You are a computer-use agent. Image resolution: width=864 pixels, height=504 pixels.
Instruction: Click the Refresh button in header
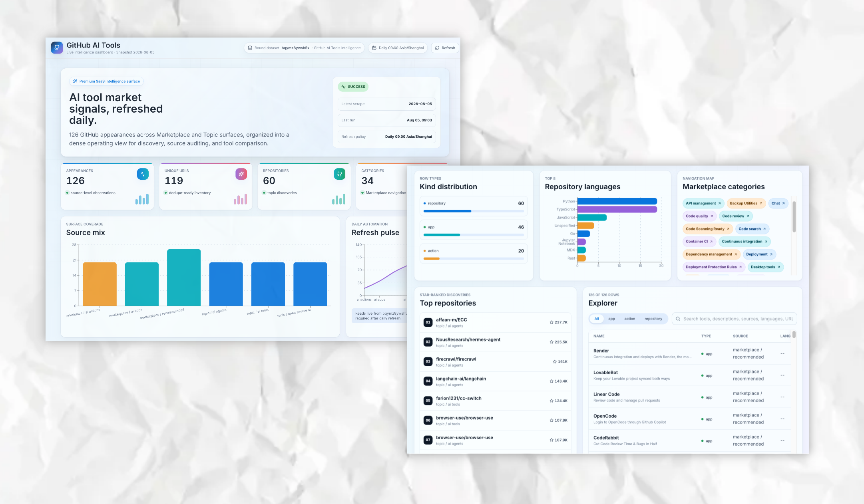pyautogui.click(x=445, y=48)
